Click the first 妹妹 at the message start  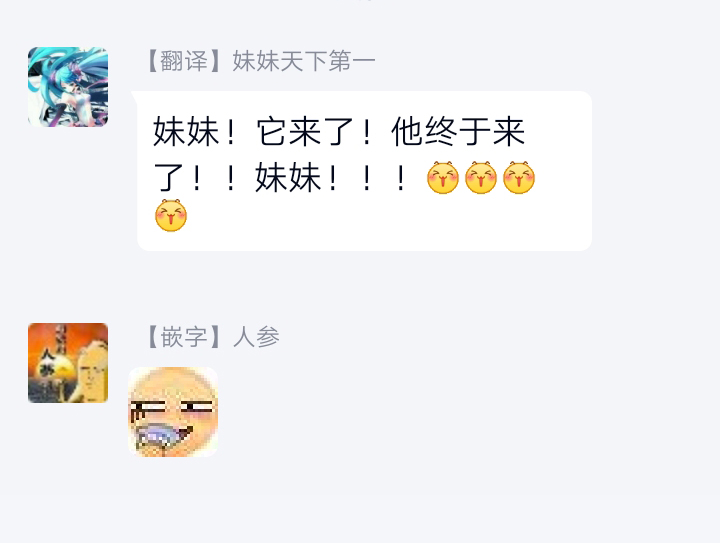186,132
